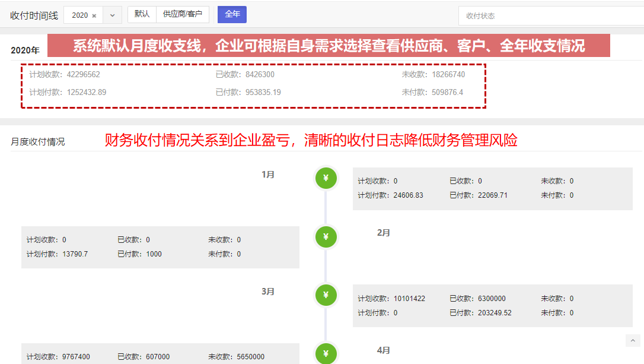
Task: Click January 计划付款: 24606.83 value
Action: 390,195
